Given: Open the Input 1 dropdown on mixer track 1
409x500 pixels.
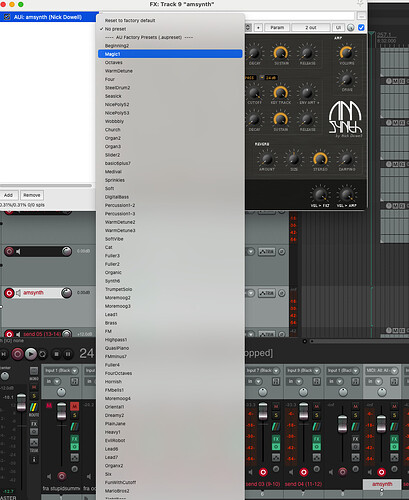Looking at the screenshot, I should click(61, 371).
